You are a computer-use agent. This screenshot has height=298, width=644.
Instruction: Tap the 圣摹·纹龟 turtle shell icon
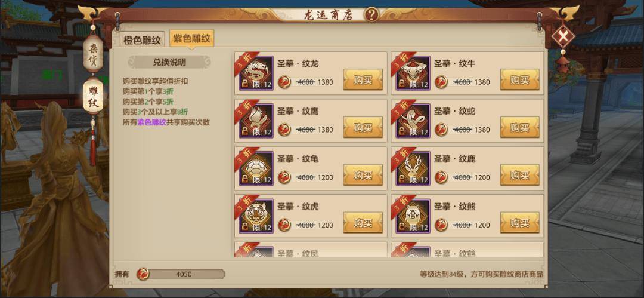256,169
